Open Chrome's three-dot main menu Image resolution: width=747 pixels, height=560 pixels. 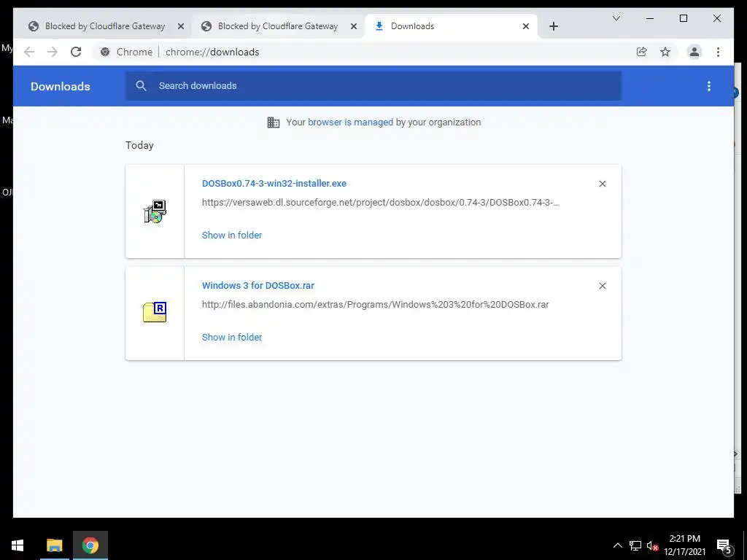pyautogui.click(x=718, y=52)
